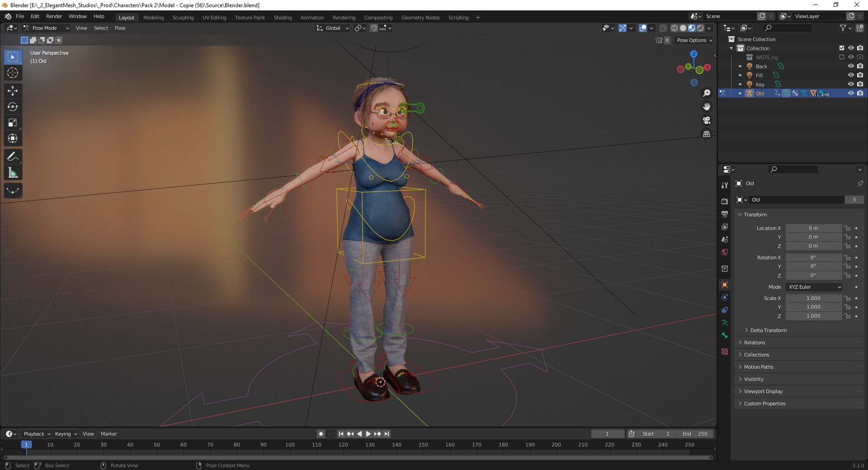Open the Object Data armature tab
The height and width of the screenshot is (470, 868).
pyautogui.click(x=725, y=323)
